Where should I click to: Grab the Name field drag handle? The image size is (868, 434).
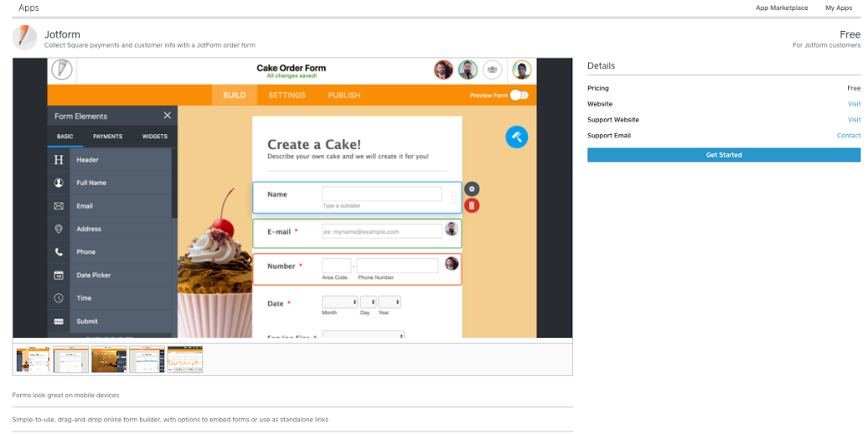454,198
